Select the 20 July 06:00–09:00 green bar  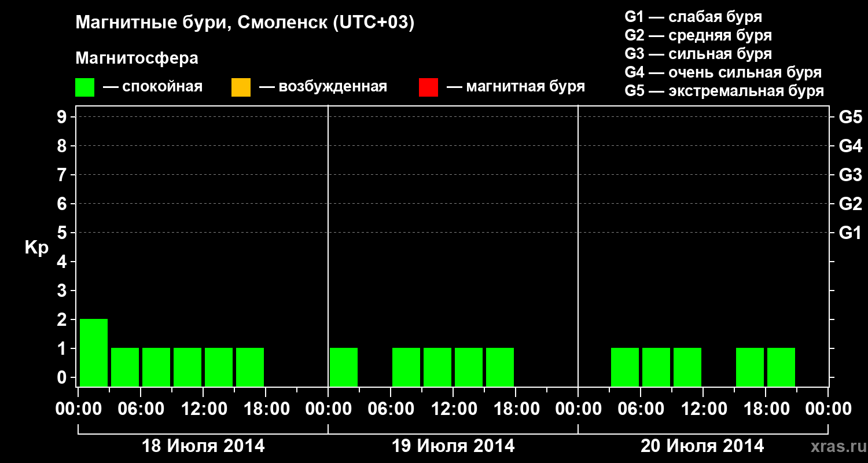[x=656, y=367]
